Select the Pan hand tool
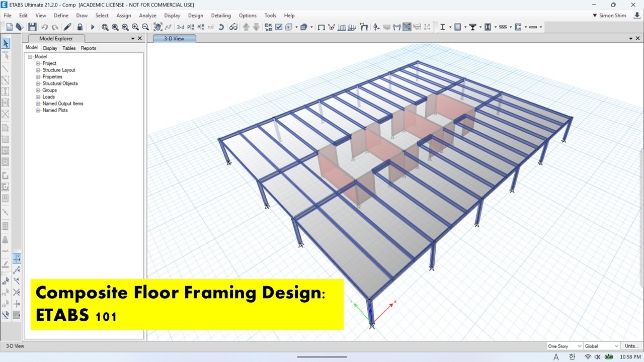The height and width of the screenshot is (362, 644). click(157, 27)
